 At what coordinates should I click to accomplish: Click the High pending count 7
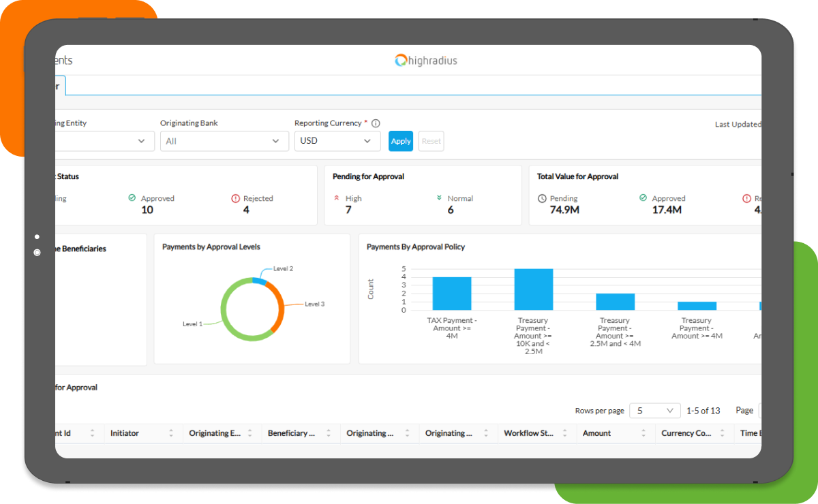click(x=348, y=210)
